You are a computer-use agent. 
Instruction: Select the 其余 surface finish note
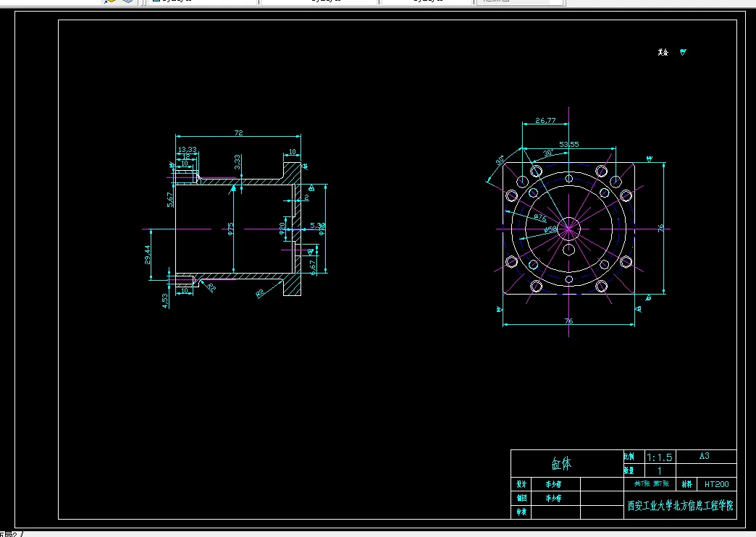click(x=663, y=52)
